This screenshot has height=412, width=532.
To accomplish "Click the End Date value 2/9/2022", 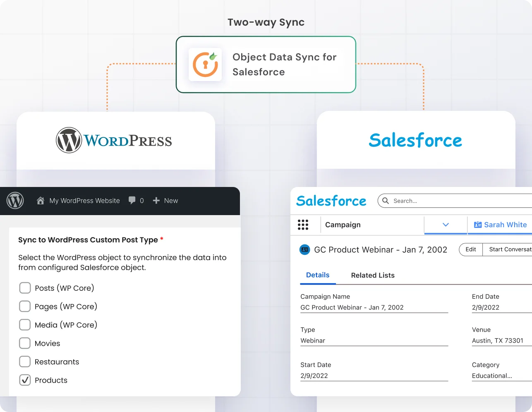I will coord(486,307).
